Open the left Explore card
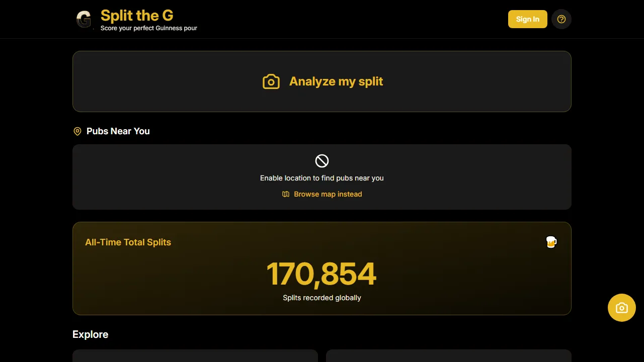This screenshot has width=644, height=362. click(195, 356)
